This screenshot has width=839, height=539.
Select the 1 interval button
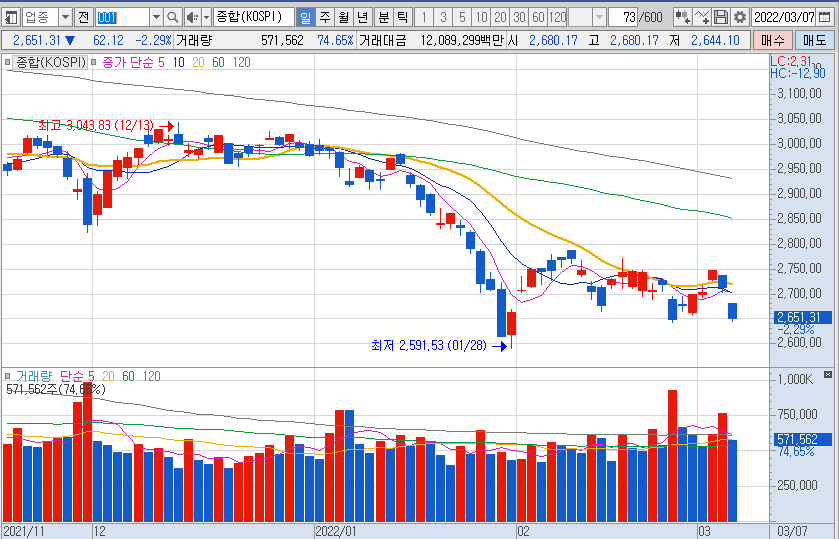pyautogui.click(x=424, y=17)
